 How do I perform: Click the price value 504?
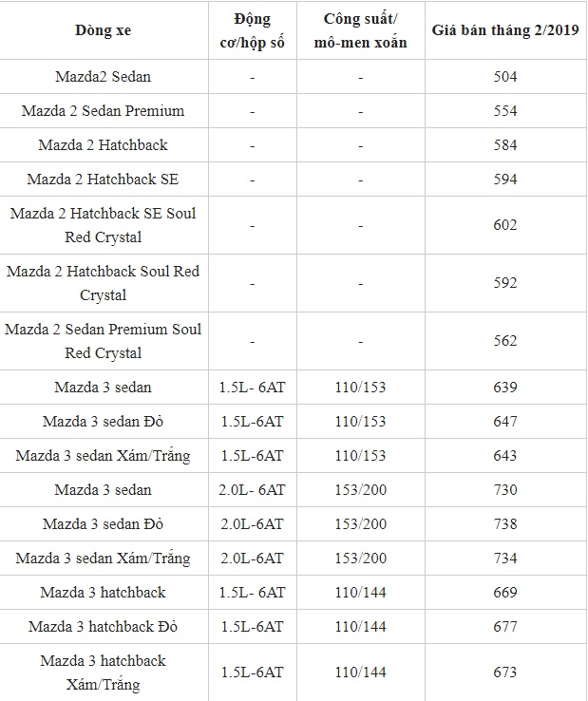coord(505,77)
